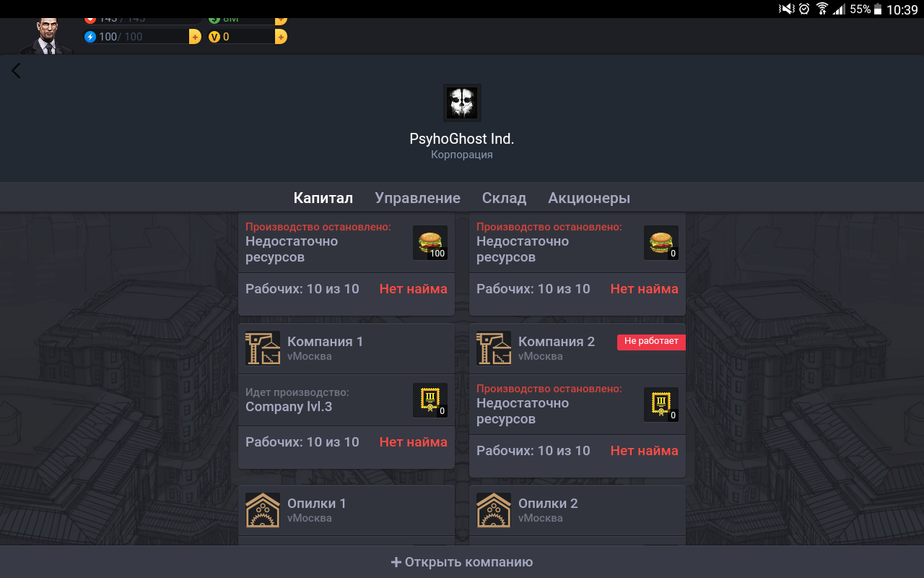Open the Компания 1 crane icon
The height and width of the screenshot is (578, 924).
click(x=263, y=348)
